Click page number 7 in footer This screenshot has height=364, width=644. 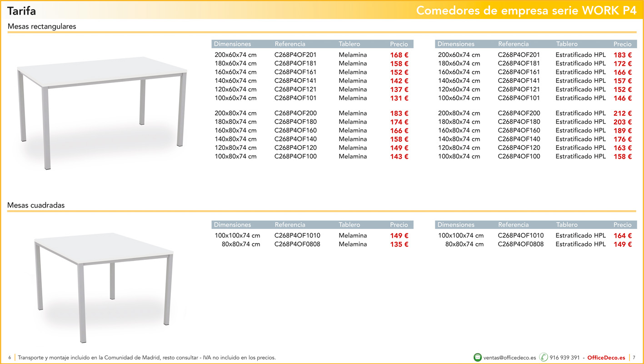634,358
